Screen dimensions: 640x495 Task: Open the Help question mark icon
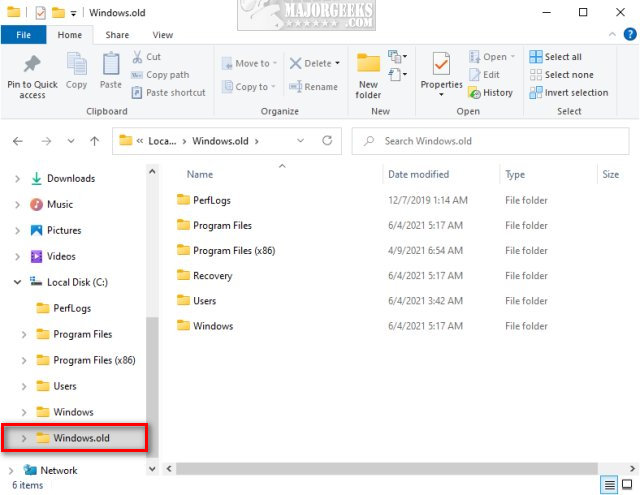(x=630, y=34)
